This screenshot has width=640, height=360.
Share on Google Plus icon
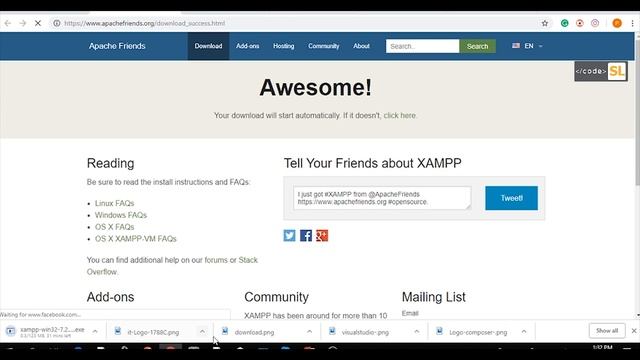click(x=322, y=236)
